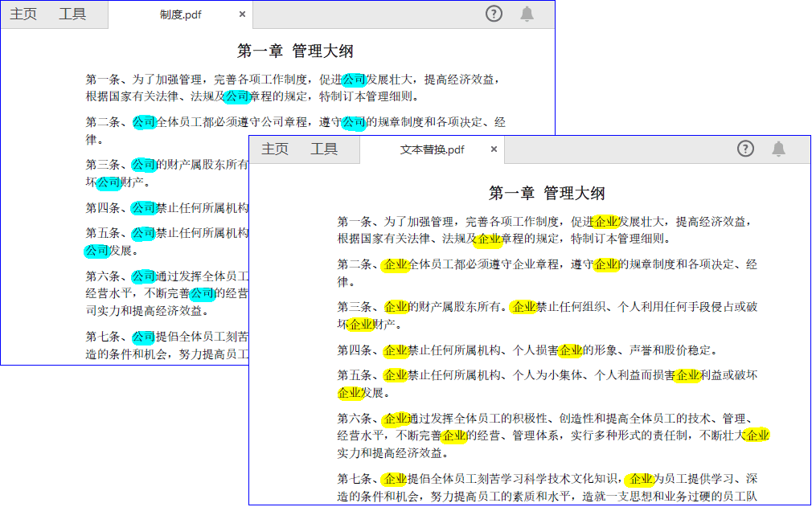
Task: Click highlighted 公司 after 第五条 in 制度.pdf
Action: pos(144,233)
